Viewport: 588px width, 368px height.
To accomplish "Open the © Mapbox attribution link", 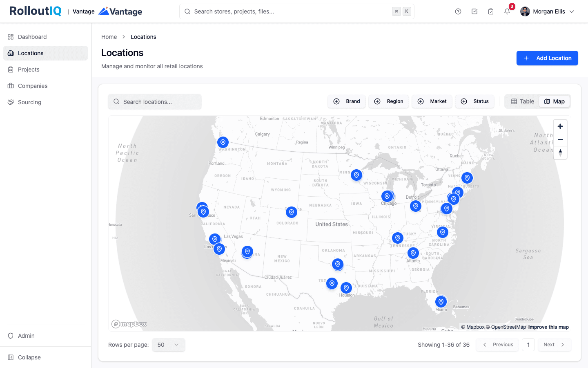I will [473, 327].
